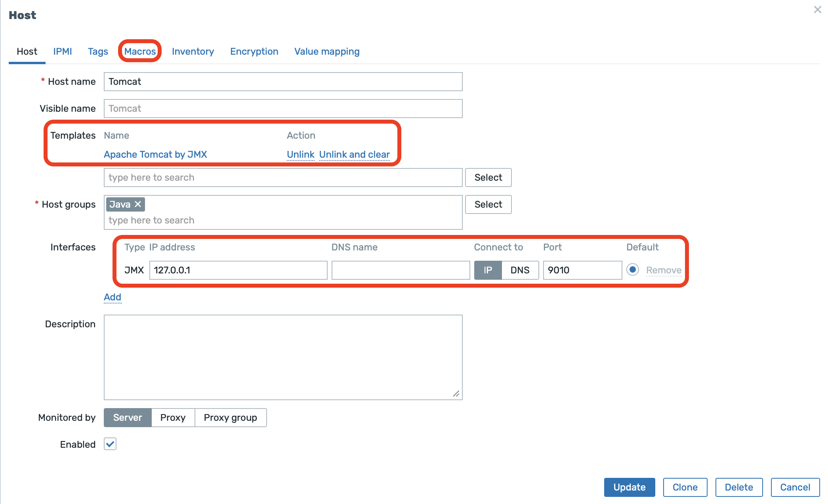
Task: Choose Proxy group monitoring option
Action: (x=230, y=418)
